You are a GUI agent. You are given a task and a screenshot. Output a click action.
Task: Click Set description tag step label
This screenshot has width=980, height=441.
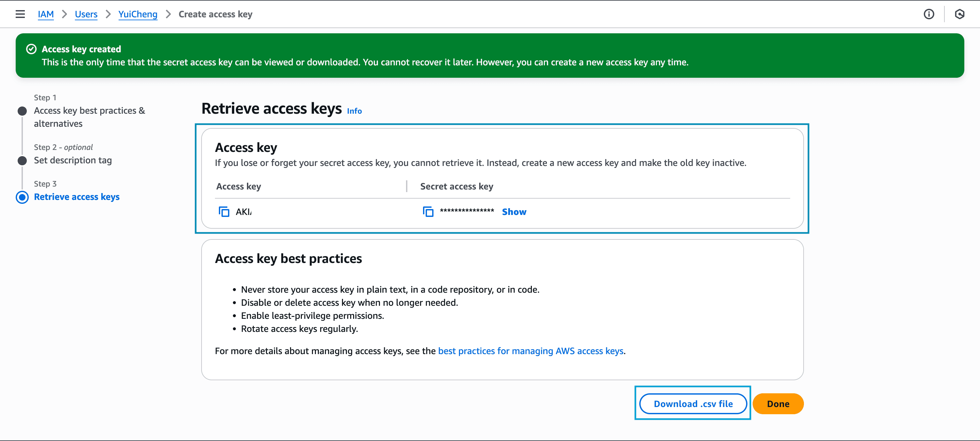point(73,160)
